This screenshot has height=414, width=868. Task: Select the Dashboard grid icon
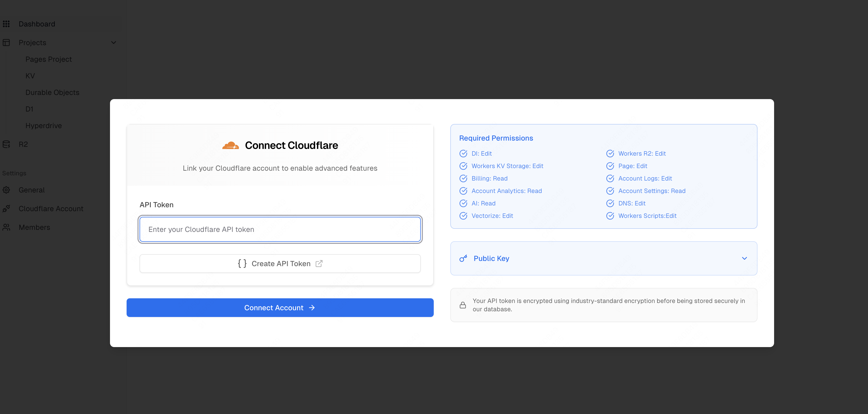pos(6,24)
